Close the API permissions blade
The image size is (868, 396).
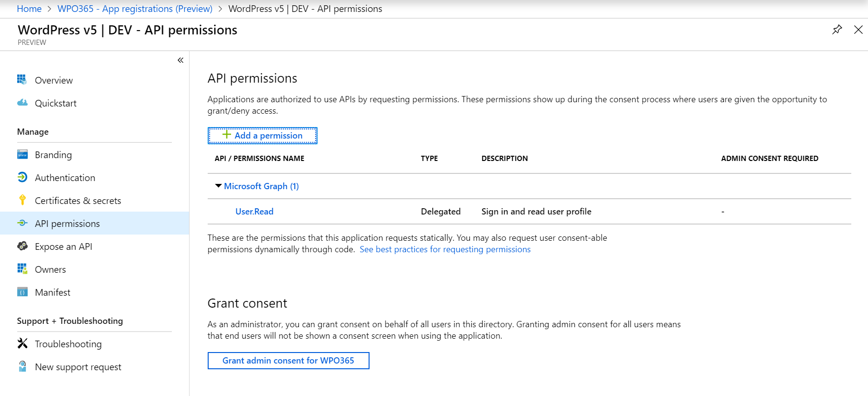(858, 30)
